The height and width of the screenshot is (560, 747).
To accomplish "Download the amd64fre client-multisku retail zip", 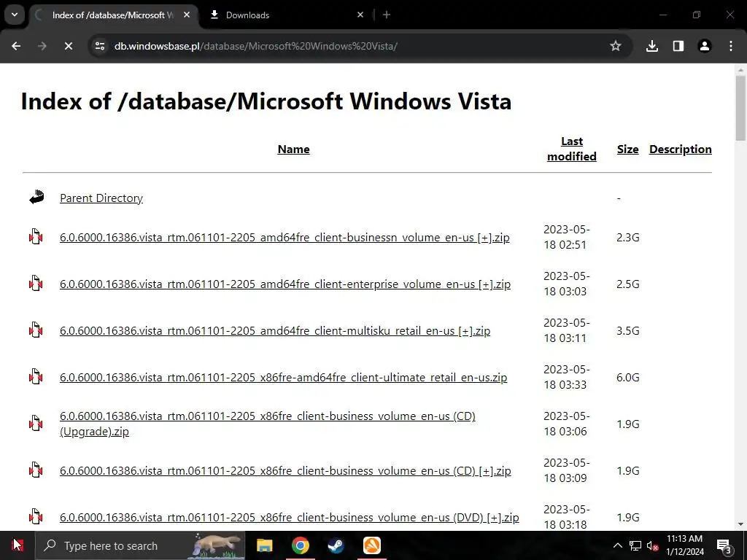I will tap(275, 330).
